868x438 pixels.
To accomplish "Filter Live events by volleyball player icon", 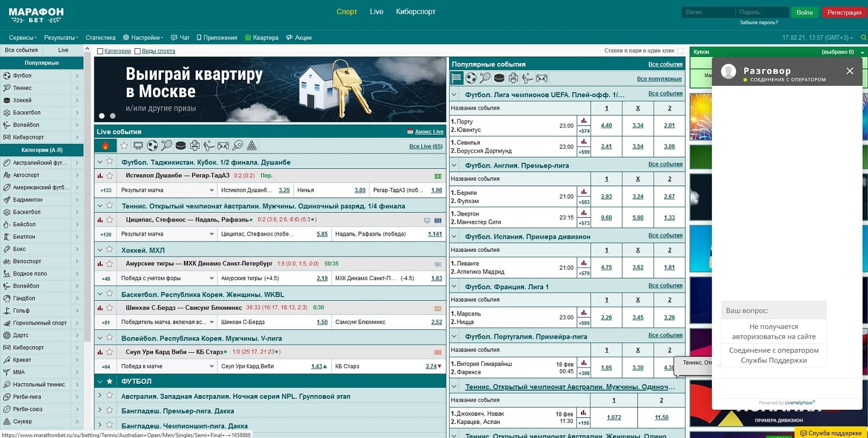I will pyautogui.click(x=209, y=145).
